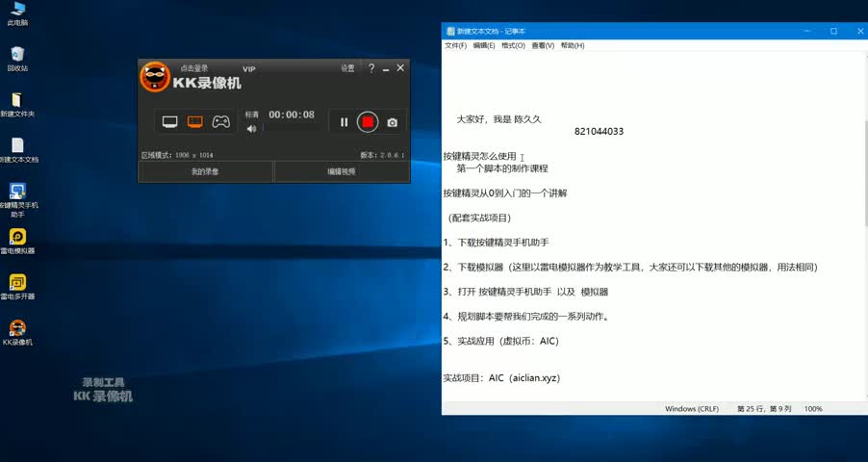Select full-screen recording mode monitor icon
Screen dimensions: 868x462
[x=170, y=122]
